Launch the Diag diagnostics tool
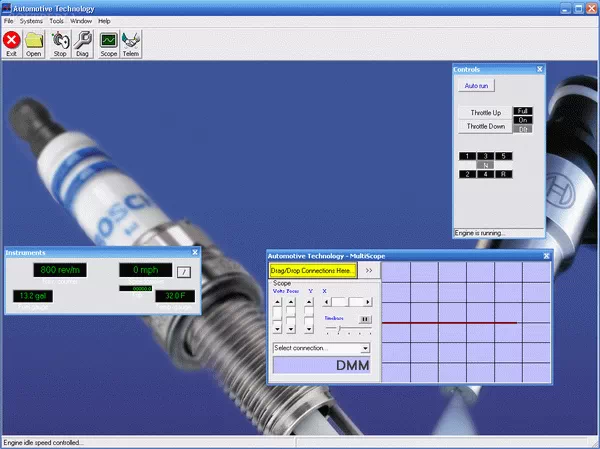 click(84, 43)
